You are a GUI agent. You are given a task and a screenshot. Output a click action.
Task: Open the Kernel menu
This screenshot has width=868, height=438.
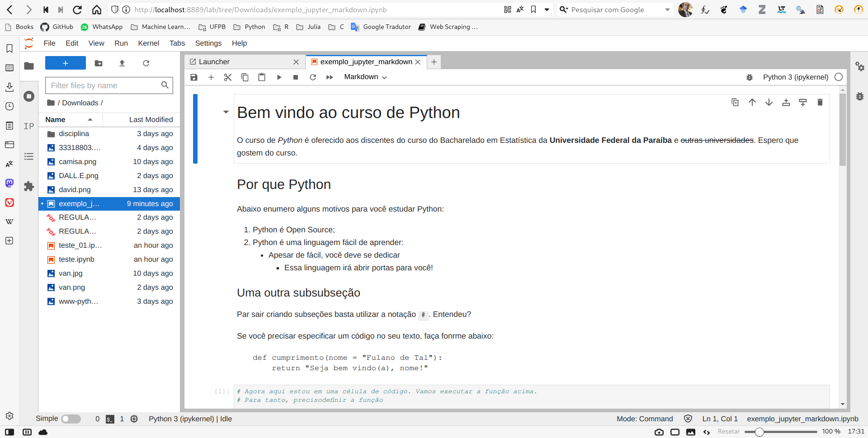[148, 43]
